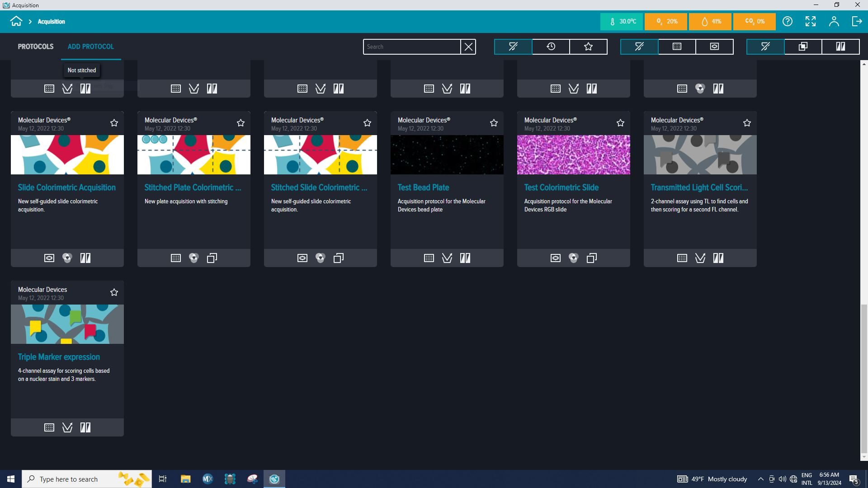The width and height of the screenshot is (868, 488).
Task: Open the Triple Marker expression title
Action: click(59, 357)
